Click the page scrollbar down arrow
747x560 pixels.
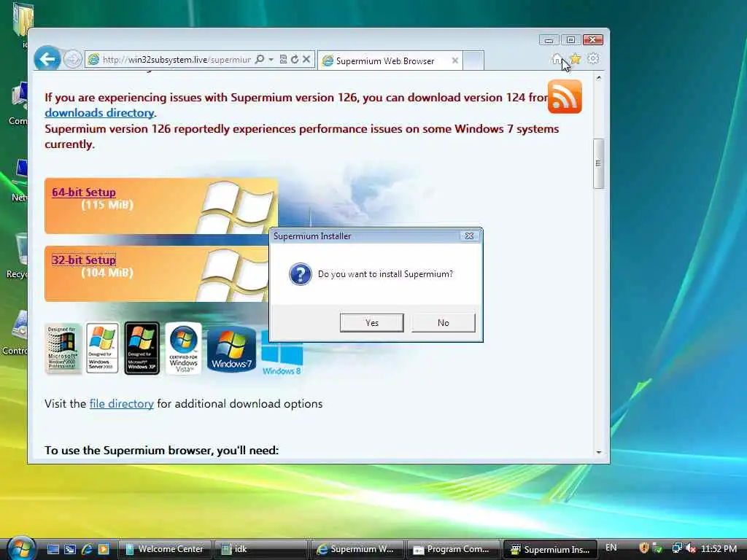click(599, 452)
